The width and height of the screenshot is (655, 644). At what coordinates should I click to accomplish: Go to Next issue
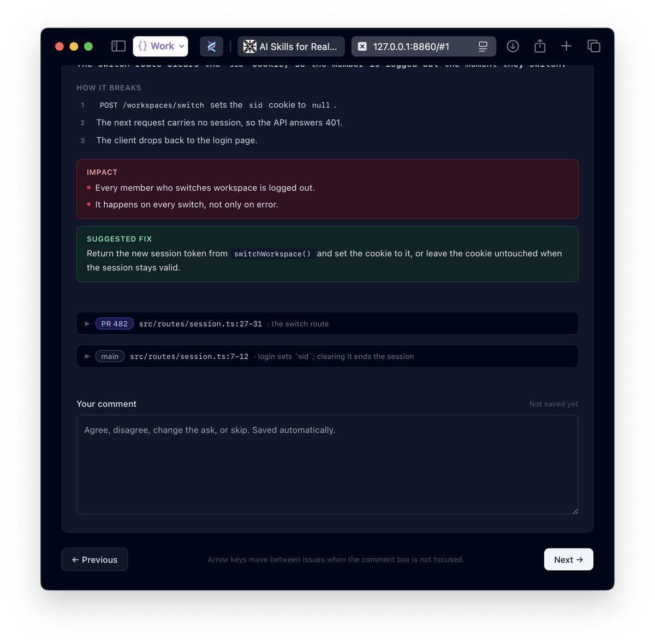569,559
